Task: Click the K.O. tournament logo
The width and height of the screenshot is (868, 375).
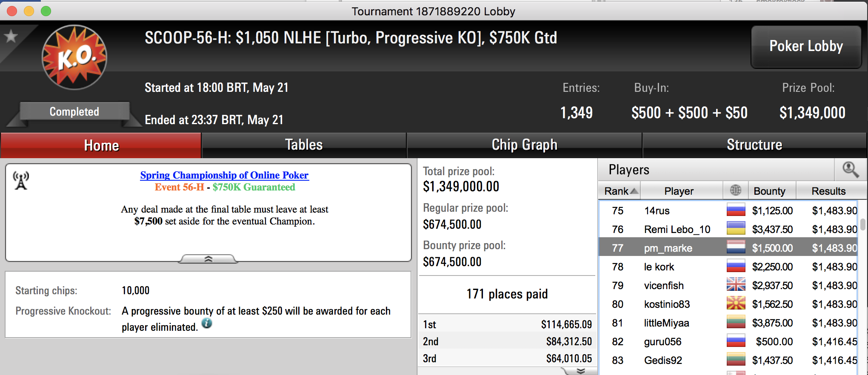Action: [74, 57]
